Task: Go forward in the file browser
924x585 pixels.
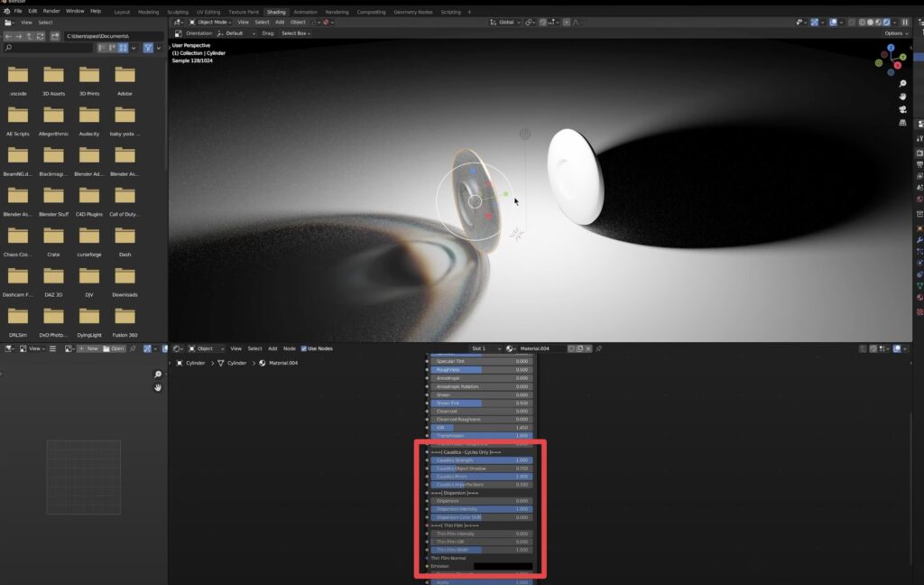Action: [19, 36]
